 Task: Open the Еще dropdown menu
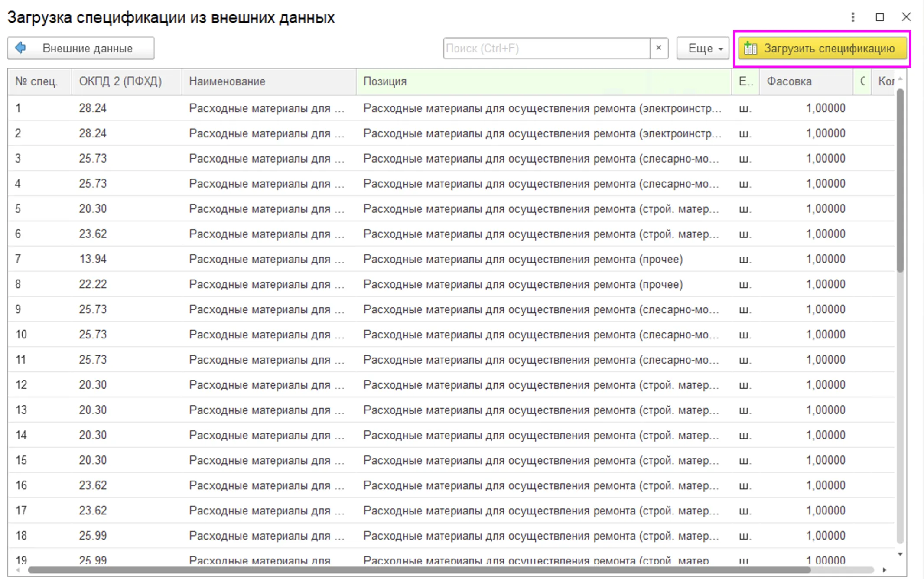tap(703, 48)
